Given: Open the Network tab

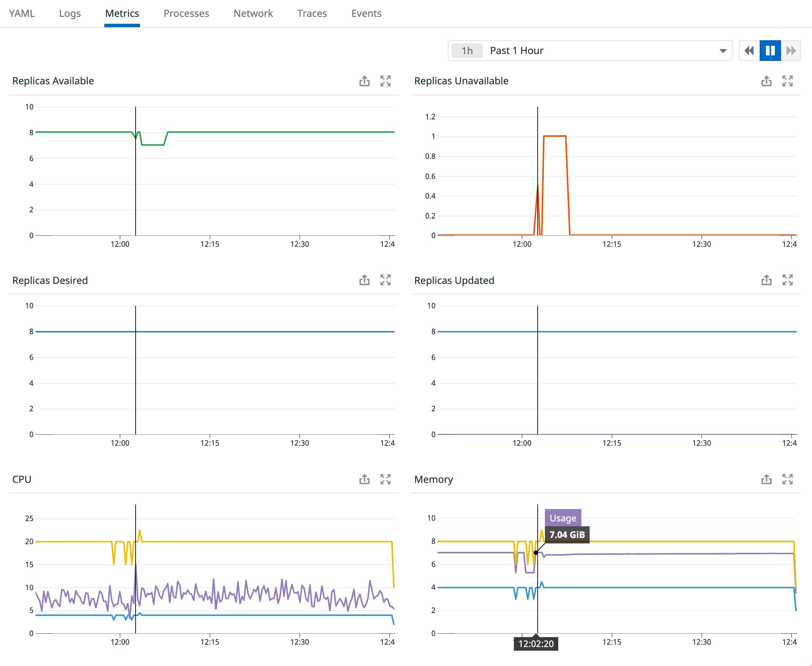Looking at the screenshot, I should click(x=253, y=13).
